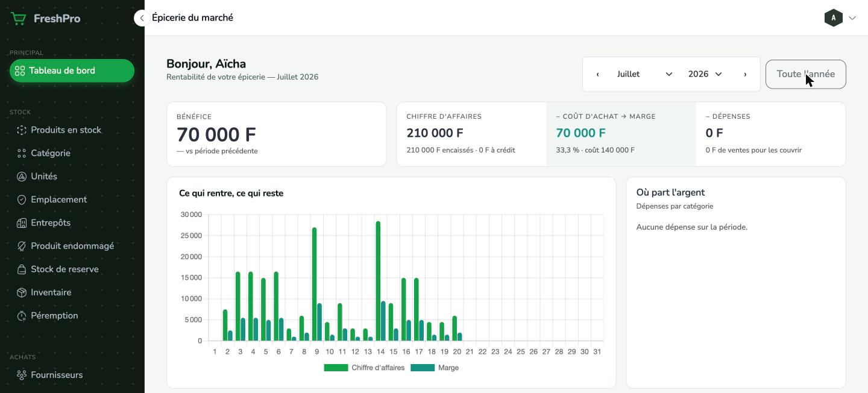This screenshot has width=868, height=393.
Task: Click the Épicerie du marché title
Action: [192, 17]
